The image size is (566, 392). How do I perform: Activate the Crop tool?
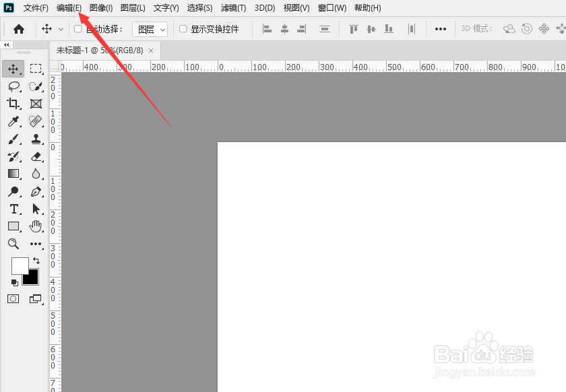click(13, 104)
